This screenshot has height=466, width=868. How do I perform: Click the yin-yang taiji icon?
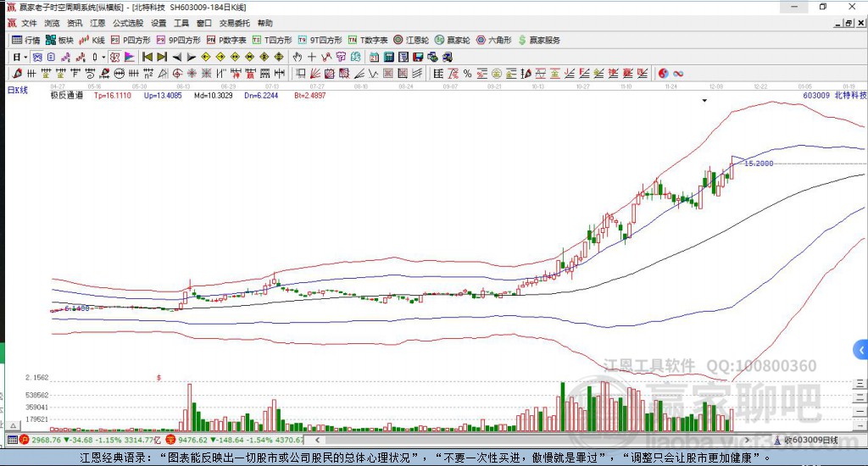point(663,74)
